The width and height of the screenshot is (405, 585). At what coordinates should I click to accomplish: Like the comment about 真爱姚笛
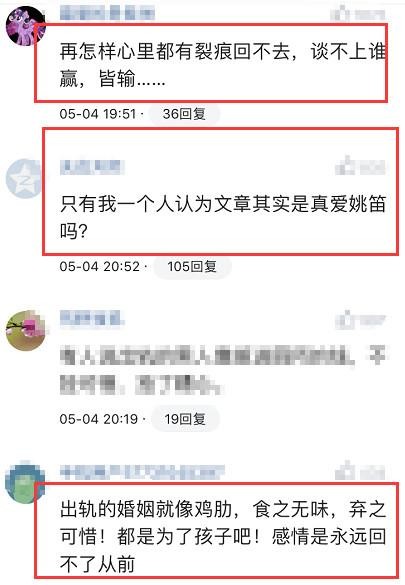click(x=361, y=166)
